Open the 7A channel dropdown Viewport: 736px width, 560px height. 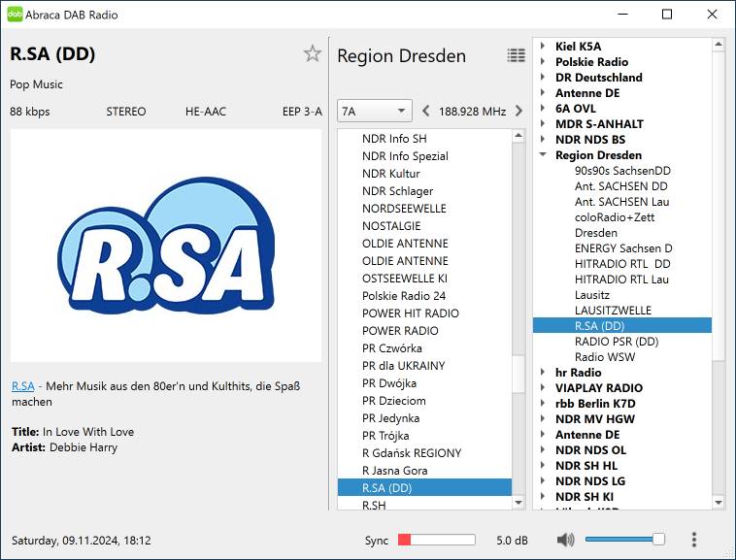[x=374, y=111]
